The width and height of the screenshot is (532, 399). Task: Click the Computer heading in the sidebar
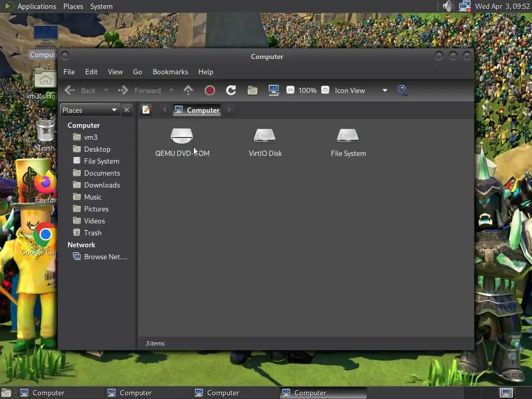coord(84,125)
